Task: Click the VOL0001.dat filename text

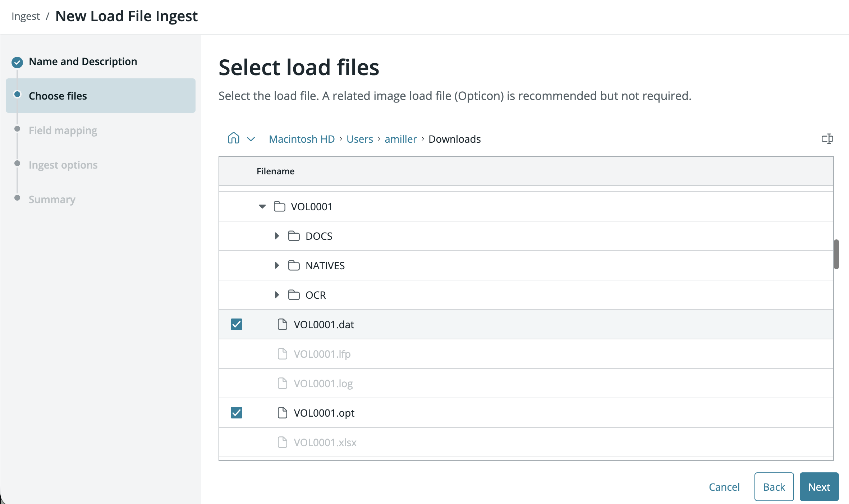Action: point(324,325)
